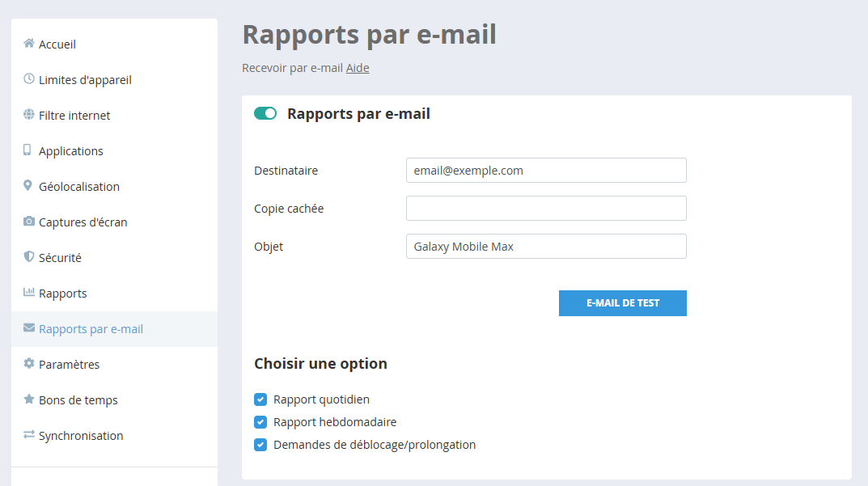The image size is (868, 486).
Task: Click the Destinataire email address field
Action: coord(545,170)
